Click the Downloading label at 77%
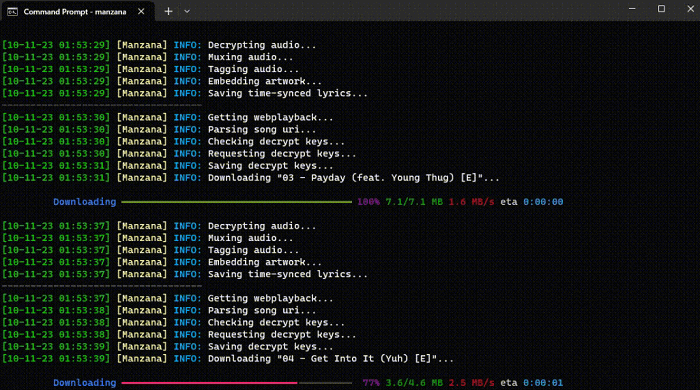The image size is (700, 390). 84,383
